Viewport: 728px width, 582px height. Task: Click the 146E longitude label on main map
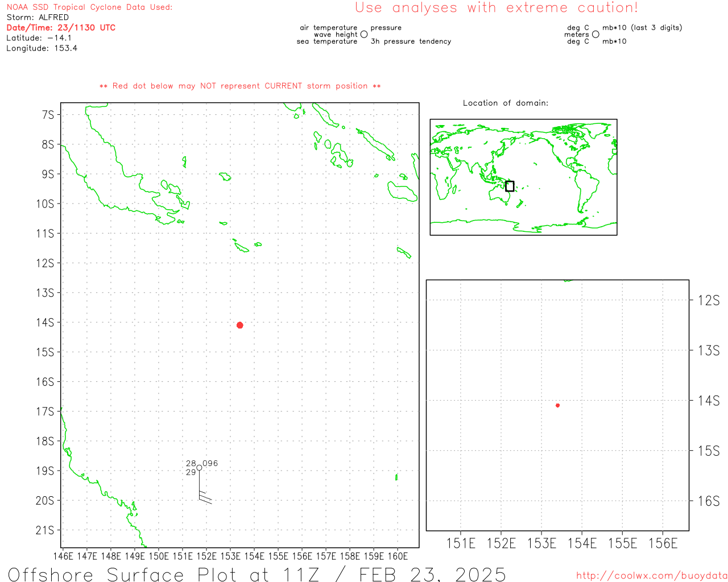tap(63, 556)
